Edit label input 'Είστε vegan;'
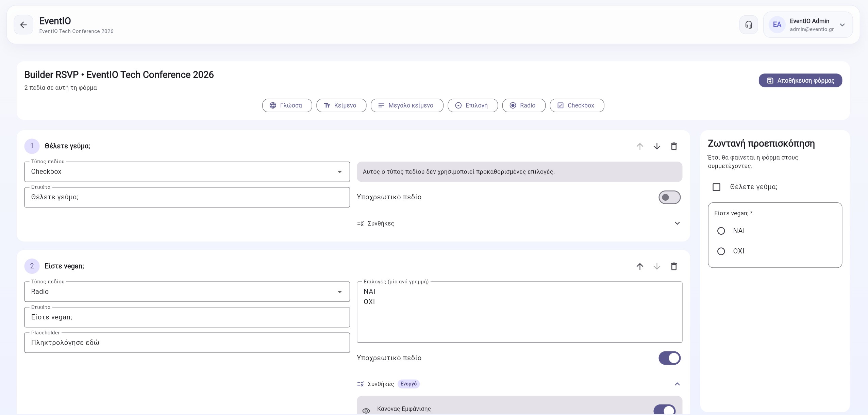The height and width of the screenshot is (415, 868). [187, 317]
